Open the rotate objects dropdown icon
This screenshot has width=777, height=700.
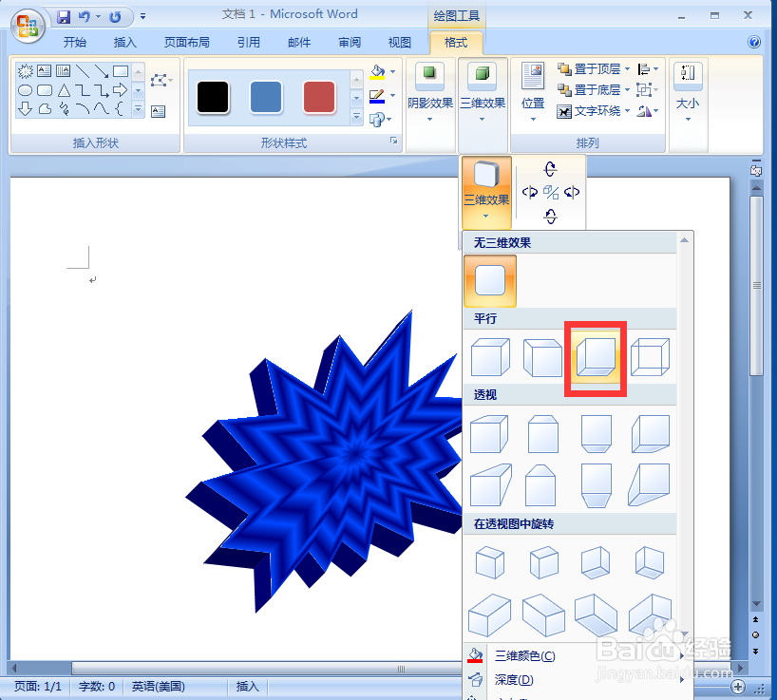click(x=648, y=111)
